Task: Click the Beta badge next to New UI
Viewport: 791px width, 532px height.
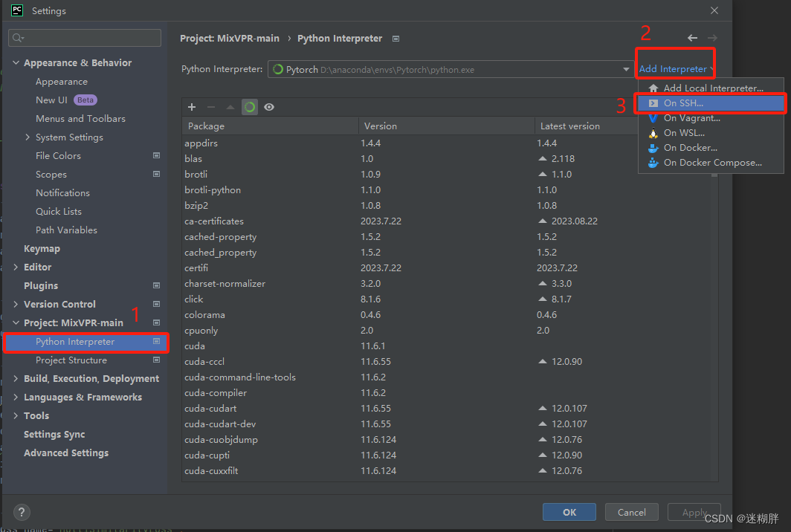Action: coord(85,100)
